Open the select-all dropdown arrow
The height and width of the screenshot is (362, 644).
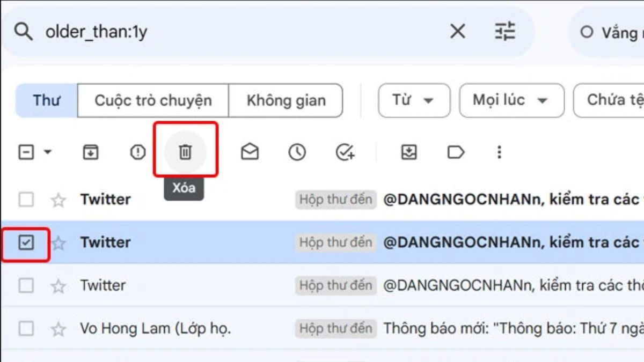[48, 152]
